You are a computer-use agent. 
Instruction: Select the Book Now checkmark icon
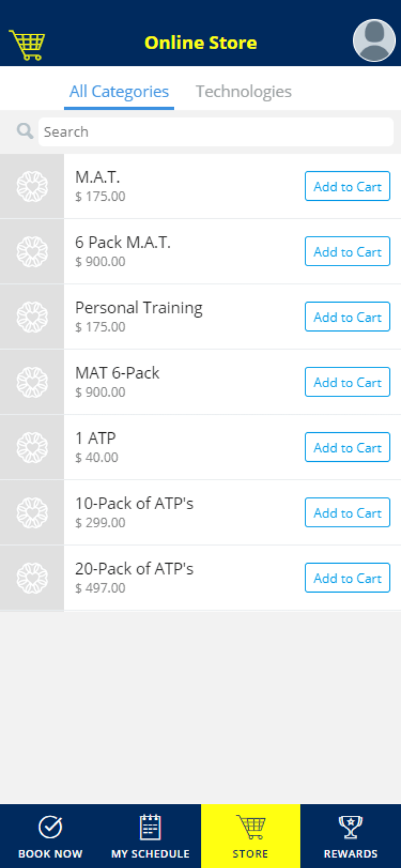click(x=50, y=826)
